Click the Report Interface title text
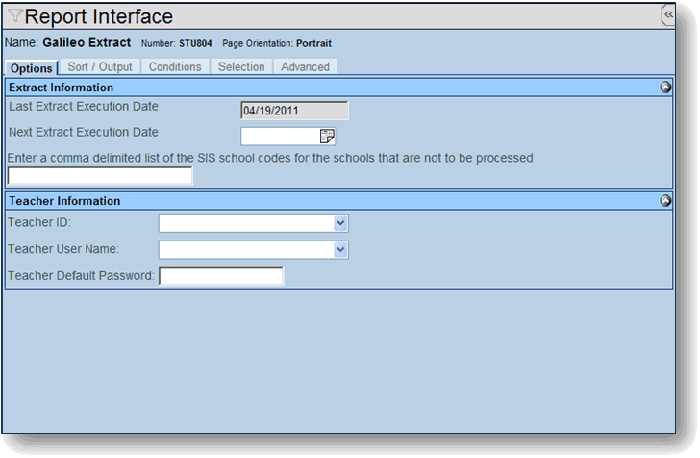Viewport: 700px width, 458px height. tap(99, 17)
